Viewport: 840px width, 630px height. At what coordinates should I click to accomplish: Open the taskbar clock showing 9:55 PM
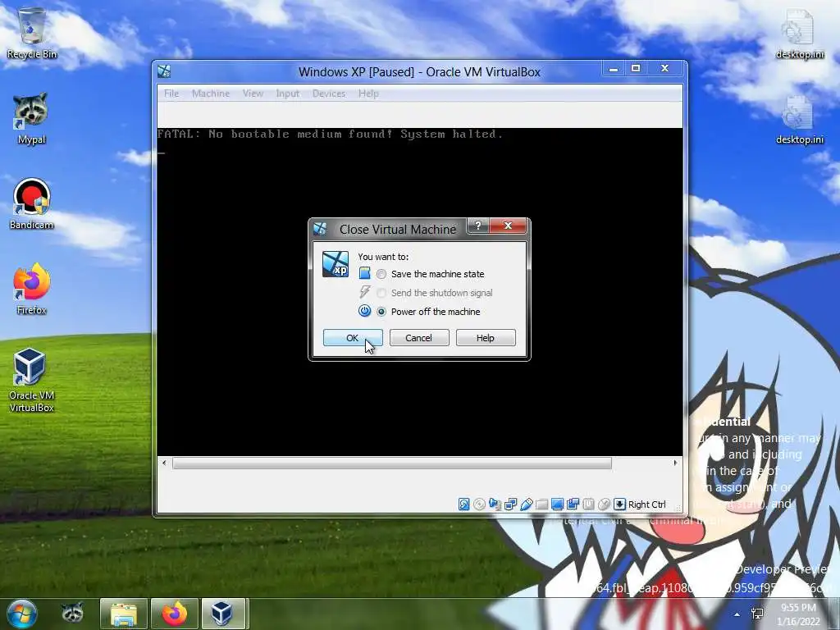click(798, 614)
